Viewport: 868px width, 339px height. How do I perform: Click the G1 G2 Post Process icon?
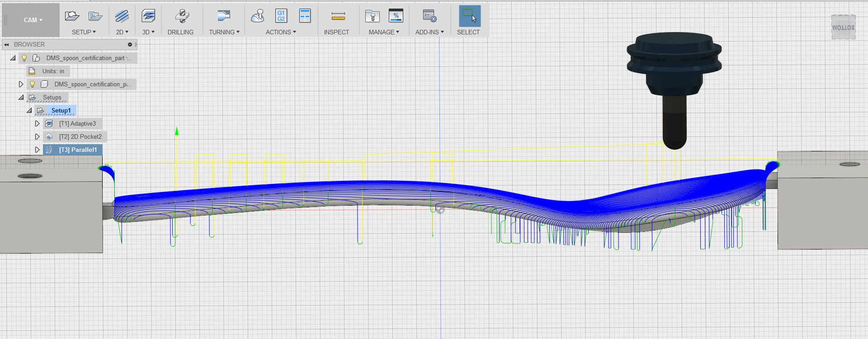click(281, 16)
